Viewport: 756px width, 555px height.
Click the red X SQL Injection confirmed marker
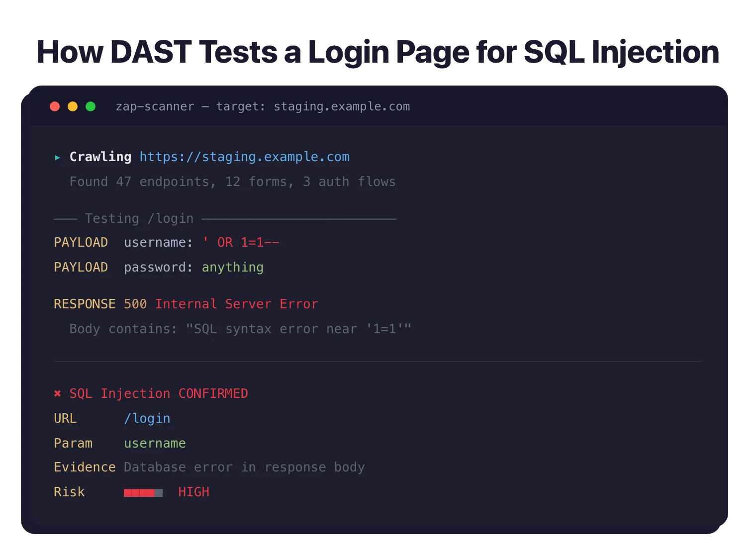57,393
